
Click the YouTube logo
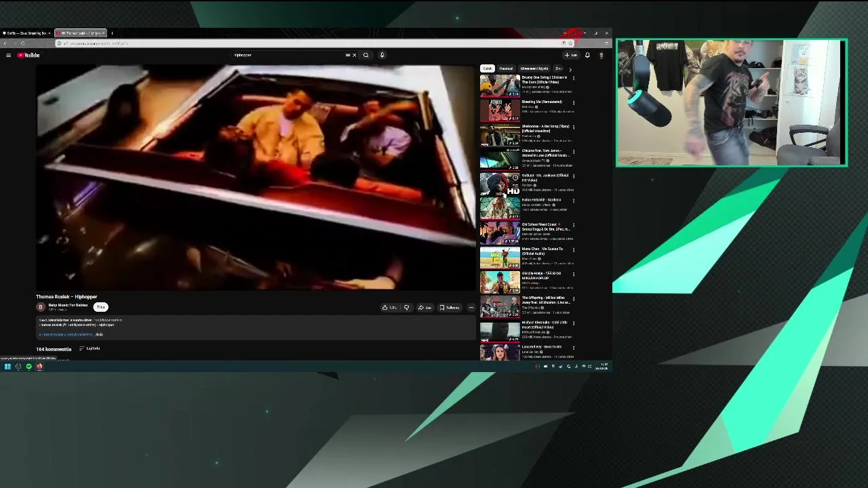pos(28,55)
